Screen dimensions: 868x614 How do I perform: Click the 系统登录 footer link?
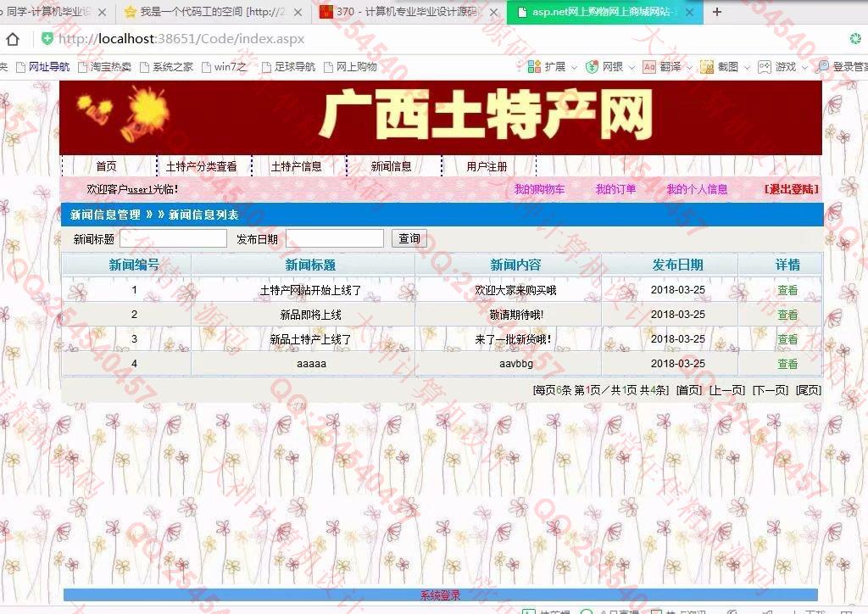pyautogui.click(x=440, y=595)
